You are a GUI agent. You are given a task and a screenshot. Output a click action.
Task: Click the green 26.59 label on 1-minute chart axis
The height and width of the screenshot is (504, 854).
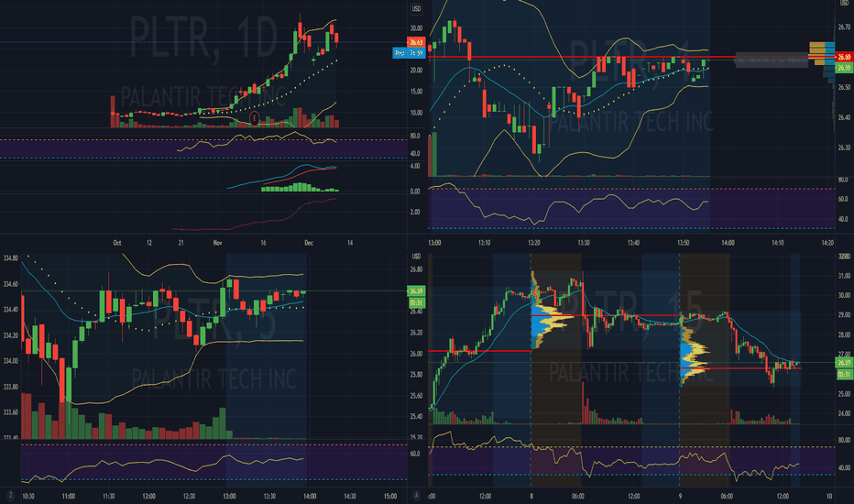844,68
